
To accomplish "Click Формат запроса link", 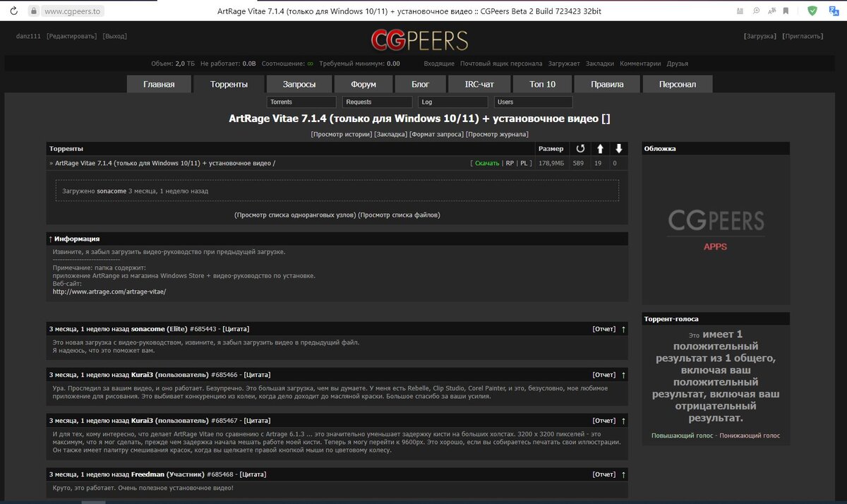I will (436, 134).
